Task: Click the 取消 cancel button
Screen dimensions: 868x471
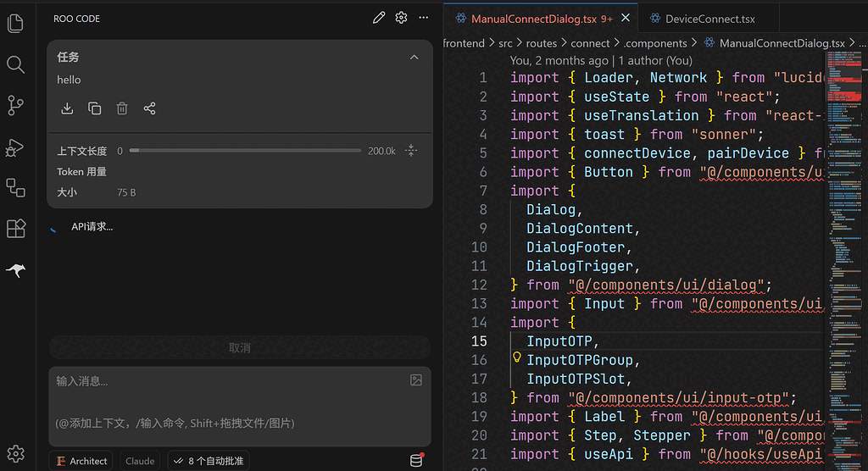Action: pos(240,347)
